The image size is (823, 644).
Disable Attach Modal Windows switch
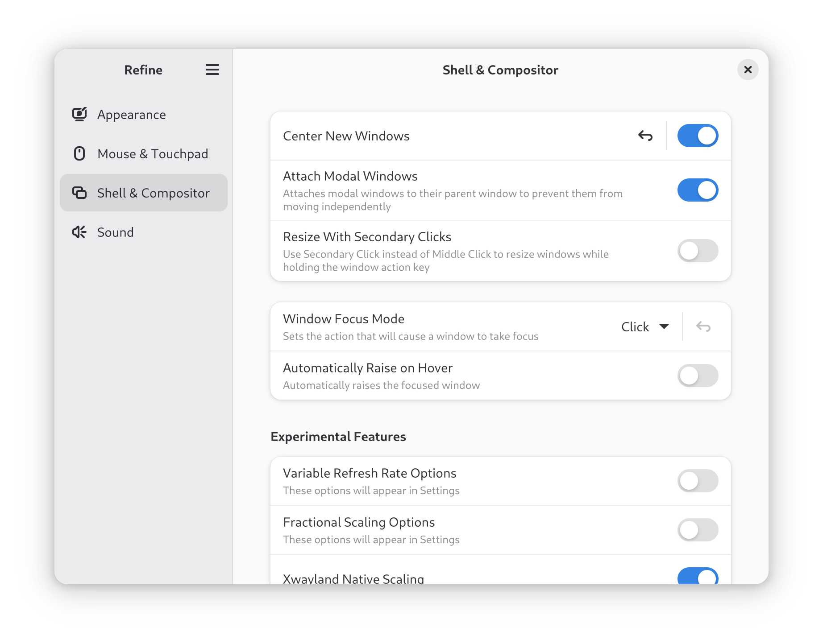pos(698,190)
